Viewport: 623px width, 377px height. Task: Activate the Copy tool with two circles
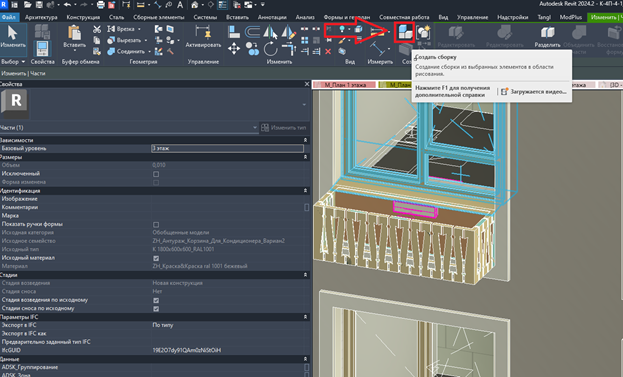(x=252, y=49)
